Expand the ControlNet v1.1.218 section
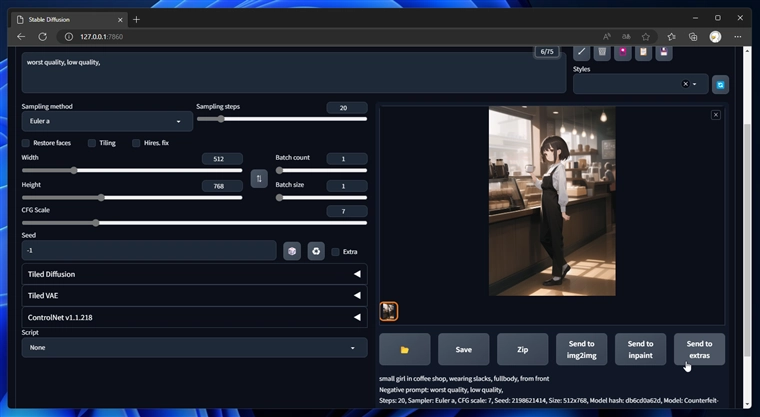Image resolution: width=760 pixels, height=417 pixels. click(194, 317)
